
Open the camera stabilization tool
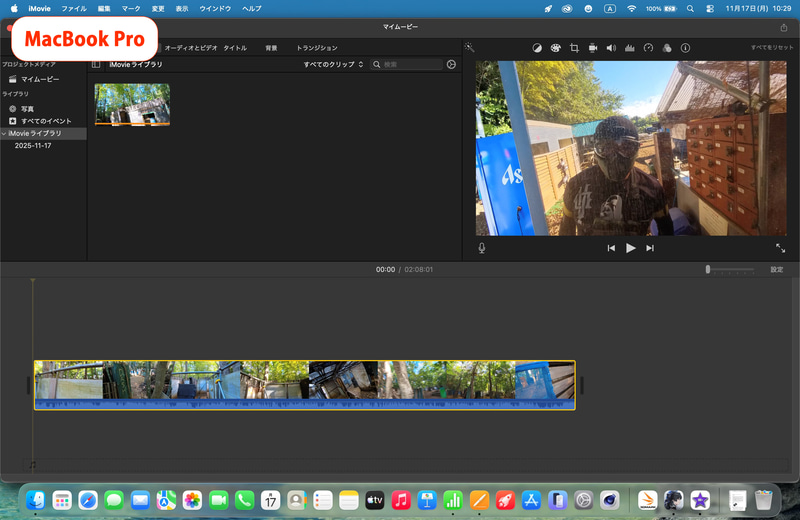click(x=593, y=48)
